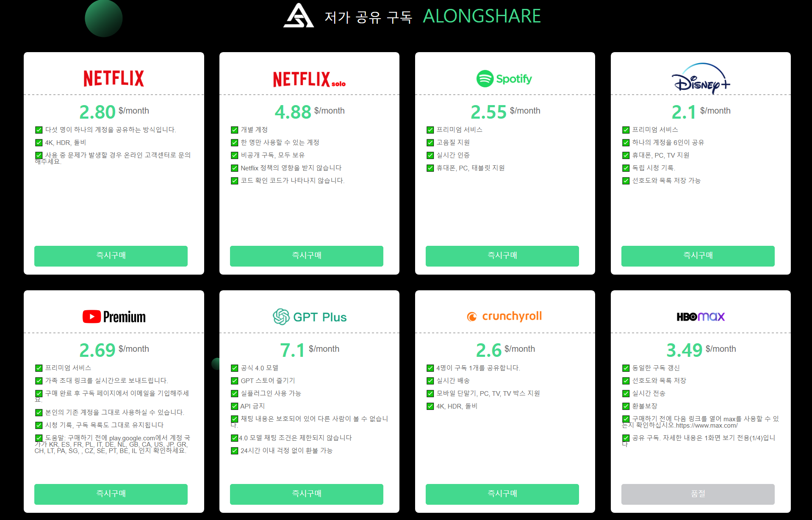The height and width of the screenshot is (520, 812).
Task: Click the 2.80 $/month Netflix price
Action: [114, 111]
